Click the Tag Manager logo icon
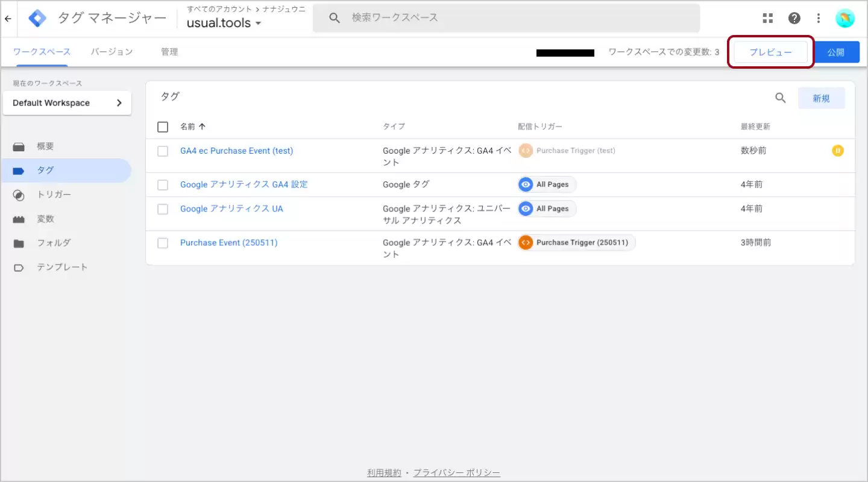 (x=37, y=19)
